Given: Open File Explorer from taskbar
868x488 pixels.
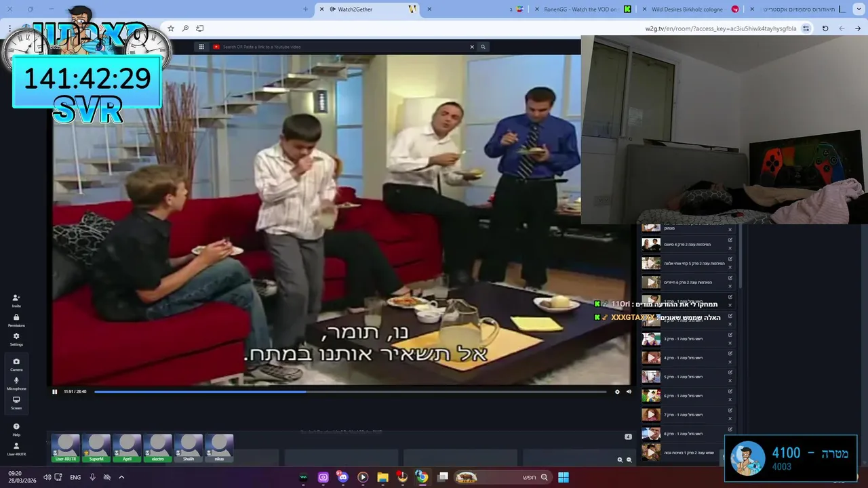Looking at the screenshot, I should pos(382,477).
